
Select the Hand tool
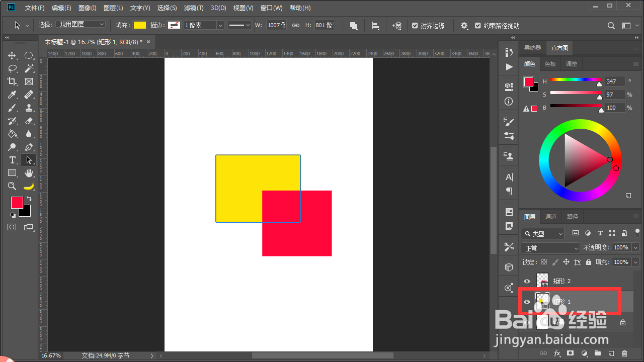click(29, 173)
